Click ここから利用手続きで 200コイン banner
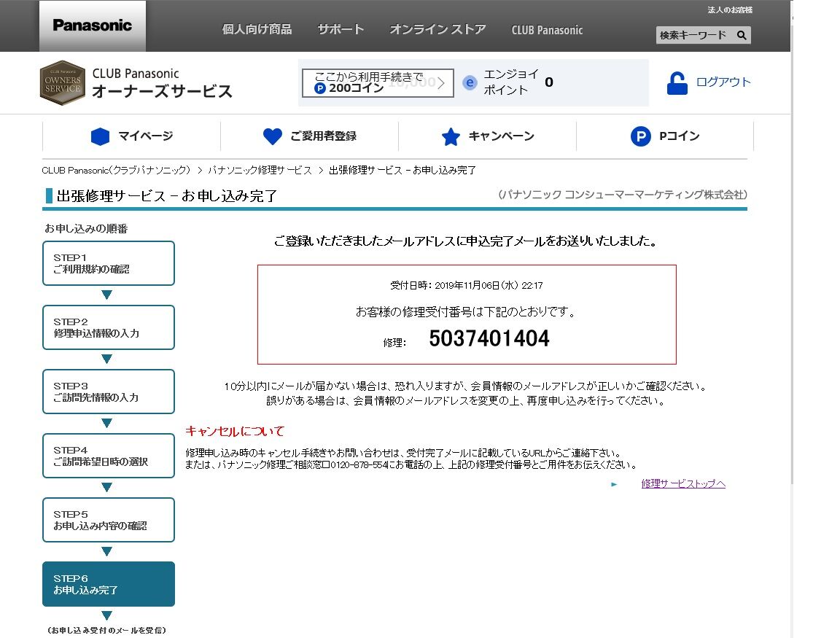The image size is (840, 638). [x=378, y=83]
